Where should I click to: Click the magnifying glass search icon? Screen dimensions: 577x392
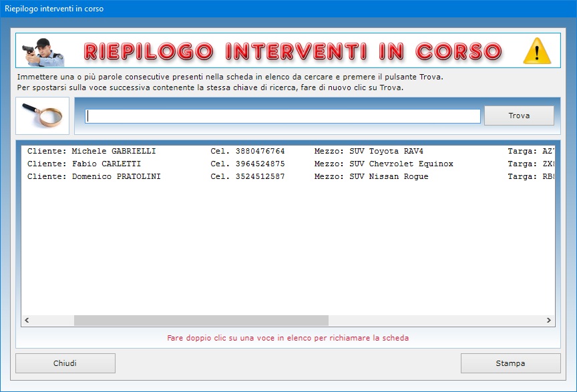pos(42,116)
